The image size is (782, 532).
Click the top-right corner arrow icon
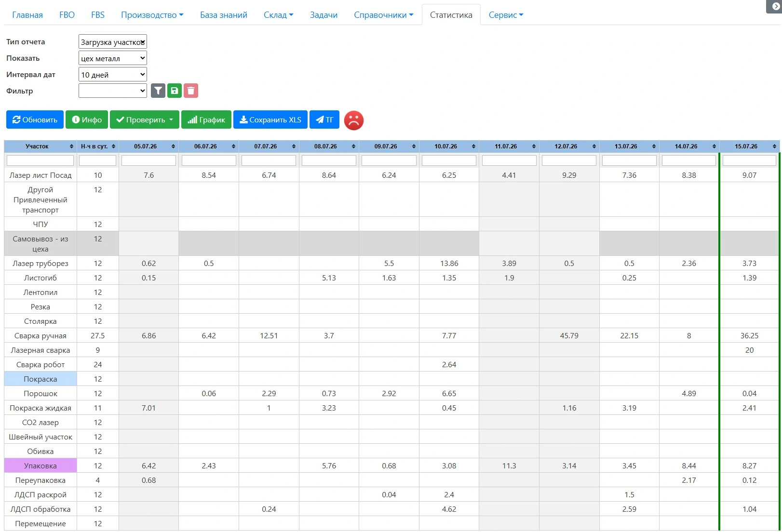[775, 6]
